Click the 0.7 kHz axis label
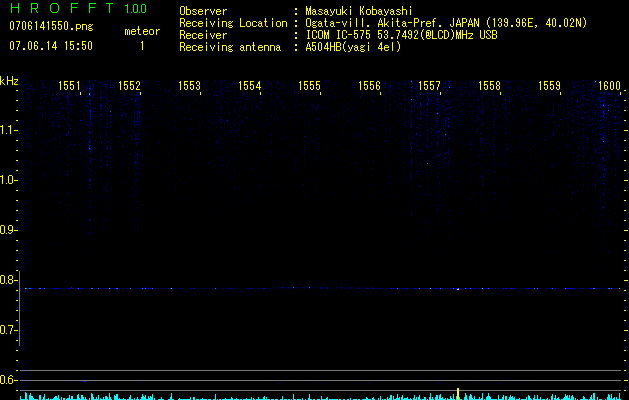 pos(6,330)
